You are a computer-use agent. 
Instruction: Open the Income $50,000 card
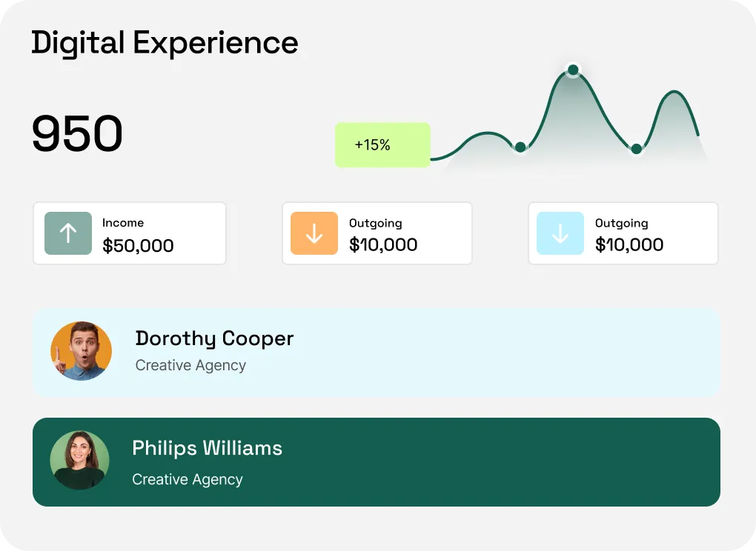[x=129, y=233]
